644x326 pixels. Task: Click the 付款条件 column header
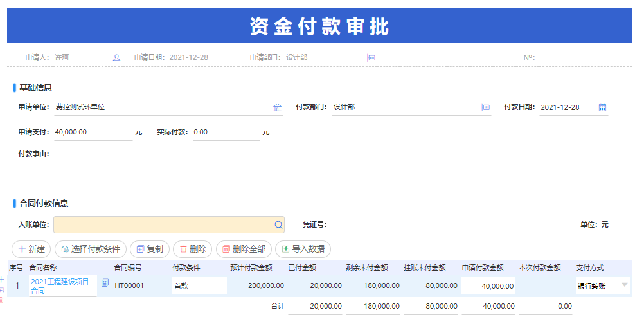186,267
